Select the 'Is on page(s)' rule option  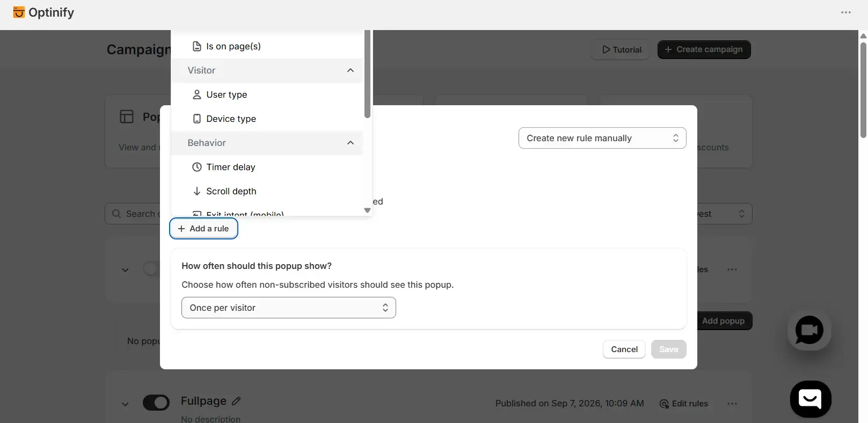[x=267, y=46]
